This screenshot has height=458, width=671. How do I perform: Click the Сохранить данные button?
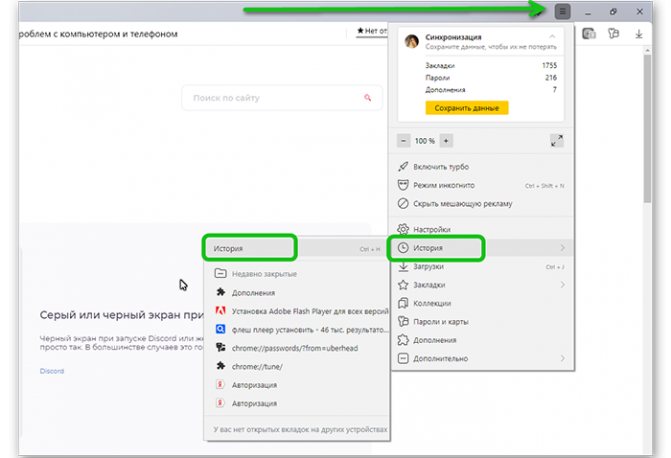coord(467,108)
